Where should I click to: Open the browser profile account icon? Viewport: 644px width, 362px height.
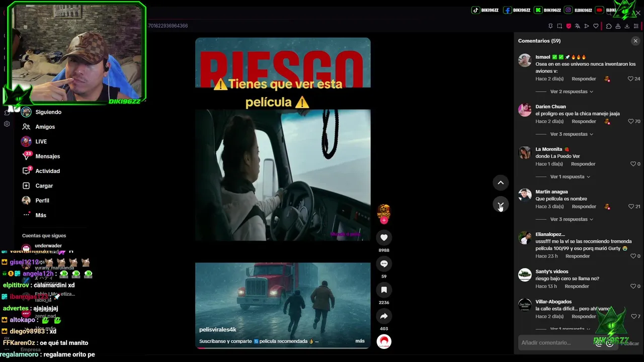click(618, 26)
